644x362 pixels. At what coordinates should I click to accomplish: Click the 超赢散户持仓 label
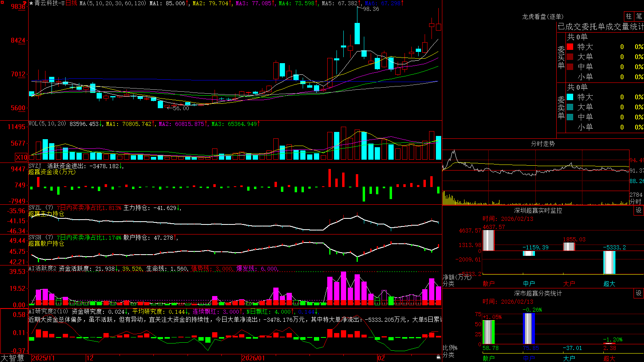point(46,243)
